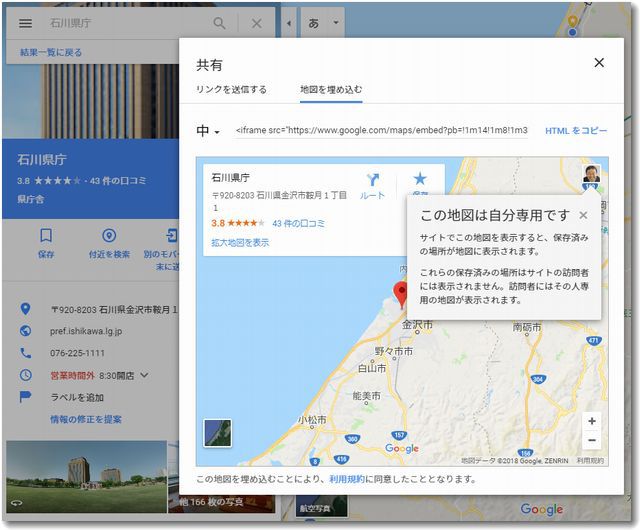Click the 白山市 label on map
This screenshot has height=530, width=640.
[x=372, y=368]
